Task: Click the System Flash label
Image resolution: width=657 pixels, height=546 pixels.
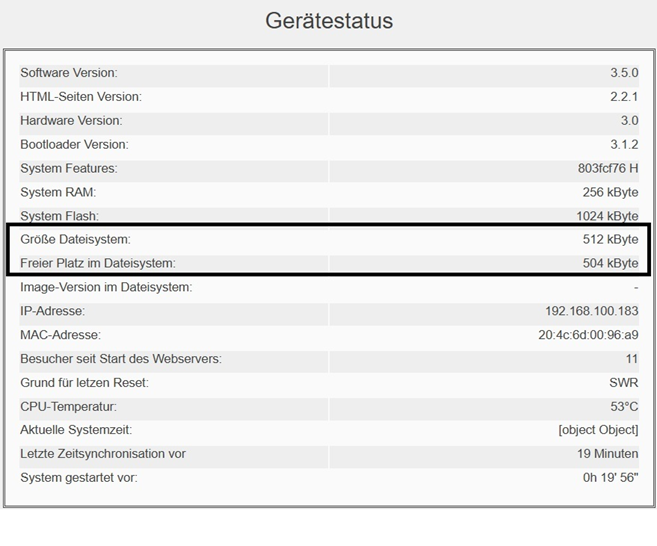Action: pos(59,216)
